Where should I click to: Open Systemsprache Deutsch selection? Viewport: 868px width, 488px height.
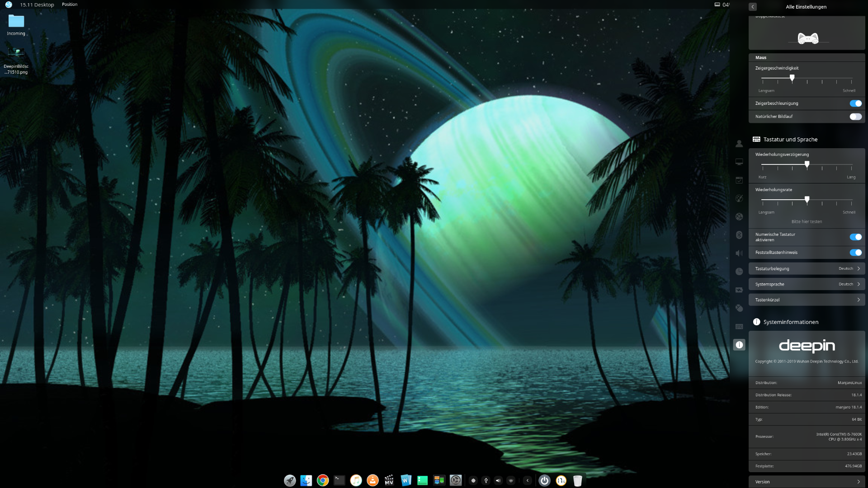point(807,284)
